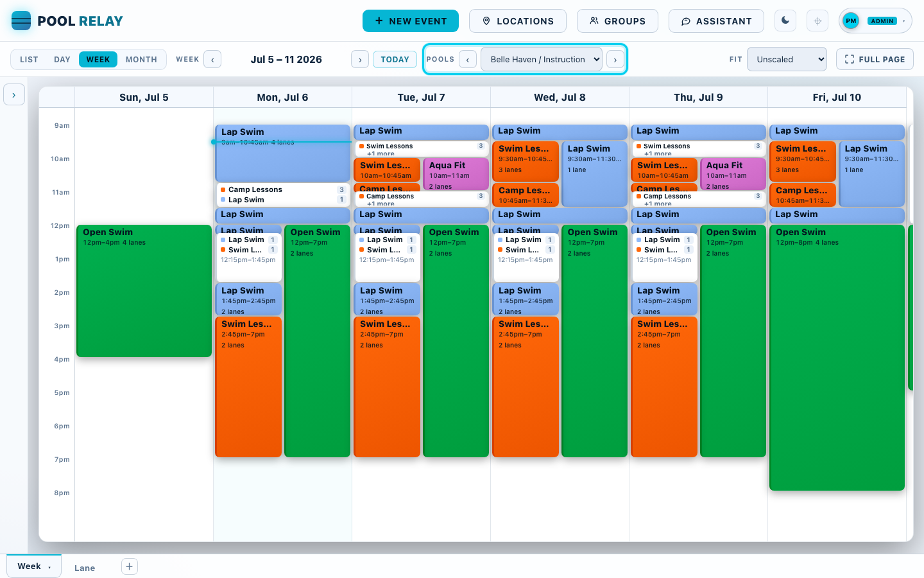Open Wednesday's Lap Swim 9:30am–11:30 event
Image resolution: width=924 pixels, height=578 pixels.
pyautogui.click(x=594, y=174)
